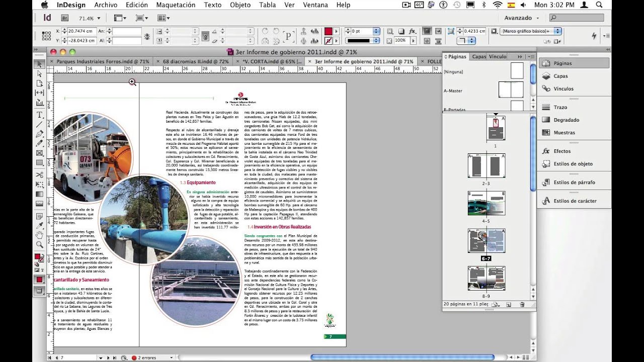Select the Type tool in the toolbox
The width and height of the screenshot is (644, 362).
[39, 115]
